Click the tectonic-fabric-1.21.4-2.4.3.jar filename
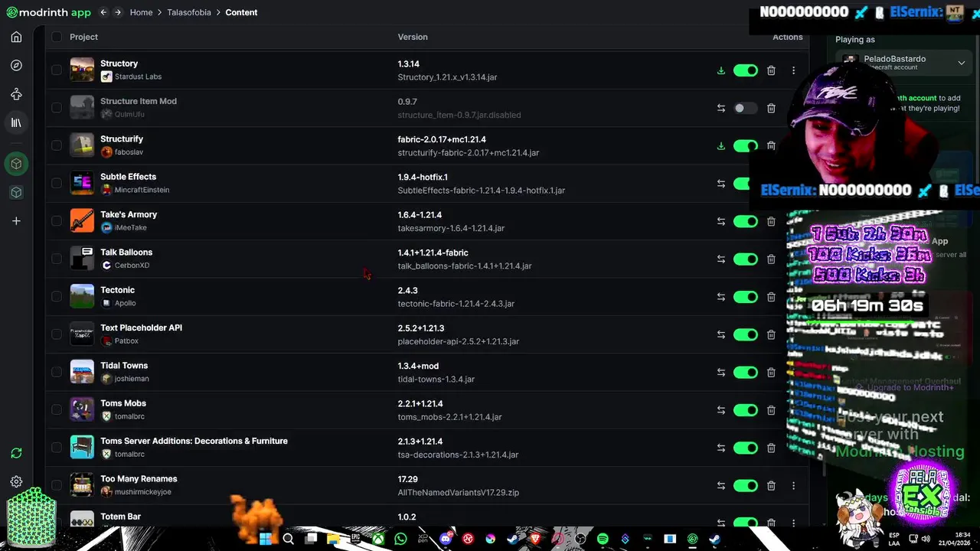The width and height of the screenshot is (980, 551). (x=456, y=304)
